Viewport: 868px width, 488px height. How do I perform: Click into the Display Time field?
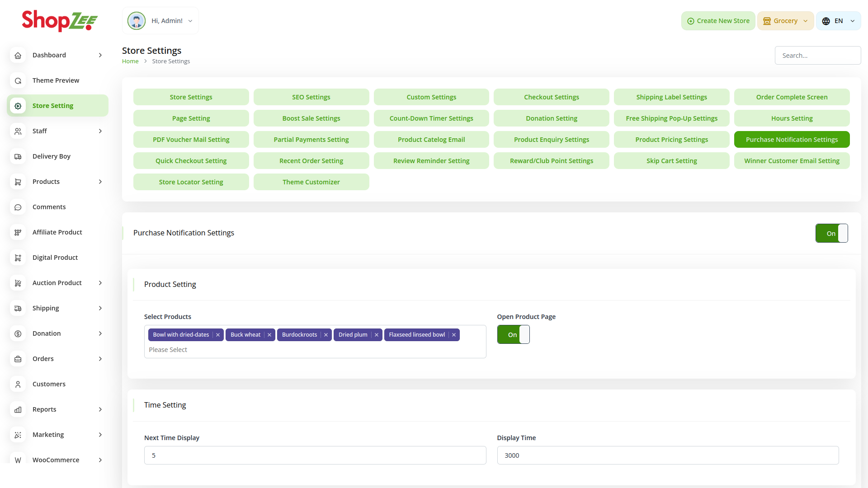coord(668,455)
